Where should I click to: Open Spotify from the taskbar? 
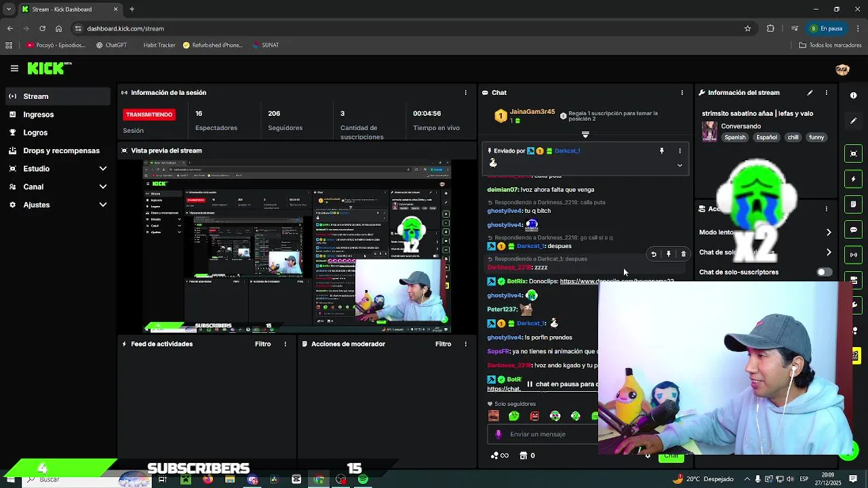tap(363, 479)
